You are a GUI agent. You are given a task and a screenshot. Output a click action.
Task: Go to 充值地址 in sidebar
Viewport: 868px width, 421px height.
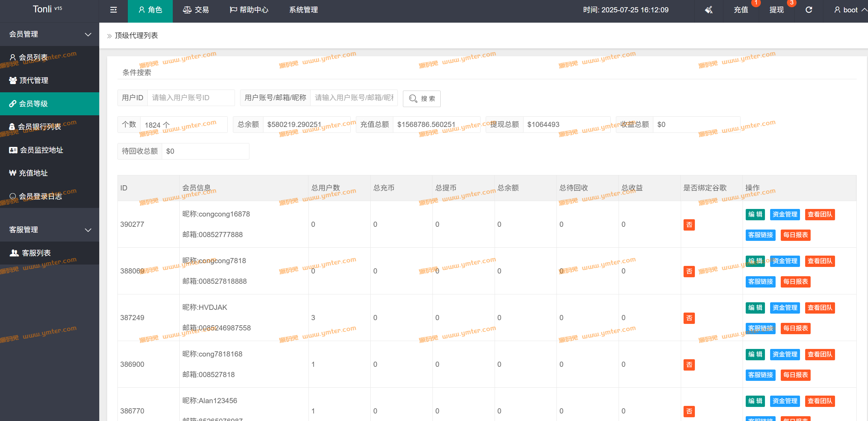tap(33, 173)
